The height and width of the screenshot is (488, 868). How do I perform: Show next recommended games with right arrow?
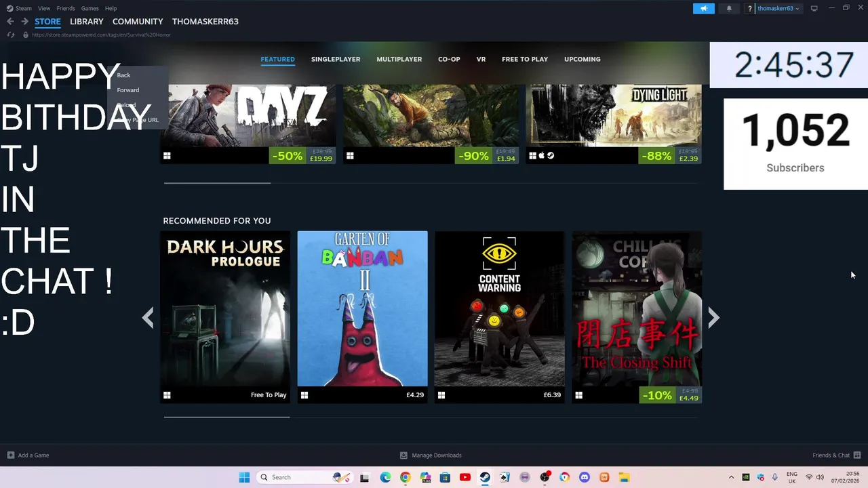click(x=713, y=317)
